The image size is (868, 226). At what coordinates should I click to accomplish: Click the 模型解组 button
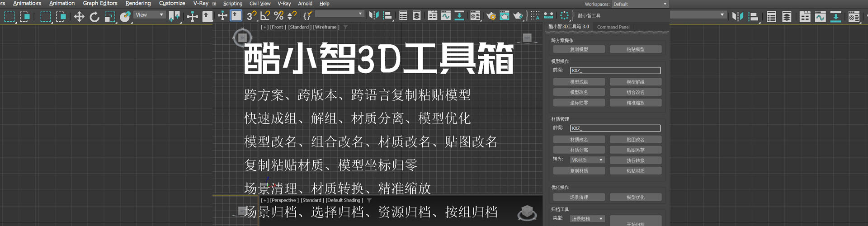635,82
